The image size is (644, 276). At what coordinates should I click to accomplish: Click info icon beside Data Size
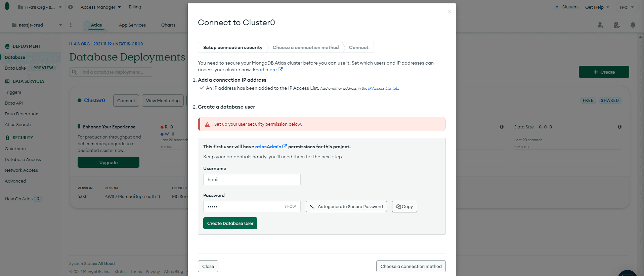click(619, 127)
